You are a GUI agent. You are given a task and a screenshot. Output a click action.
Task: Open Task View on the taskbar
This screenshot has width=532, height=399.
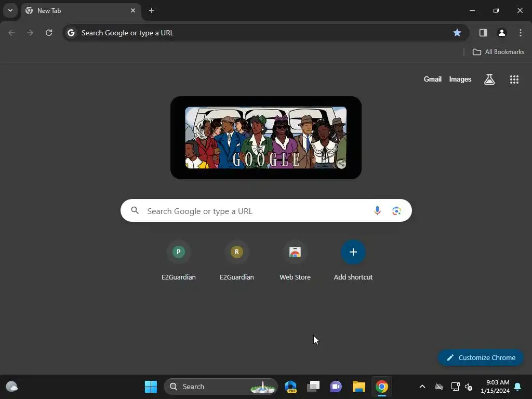click(313, 387)
